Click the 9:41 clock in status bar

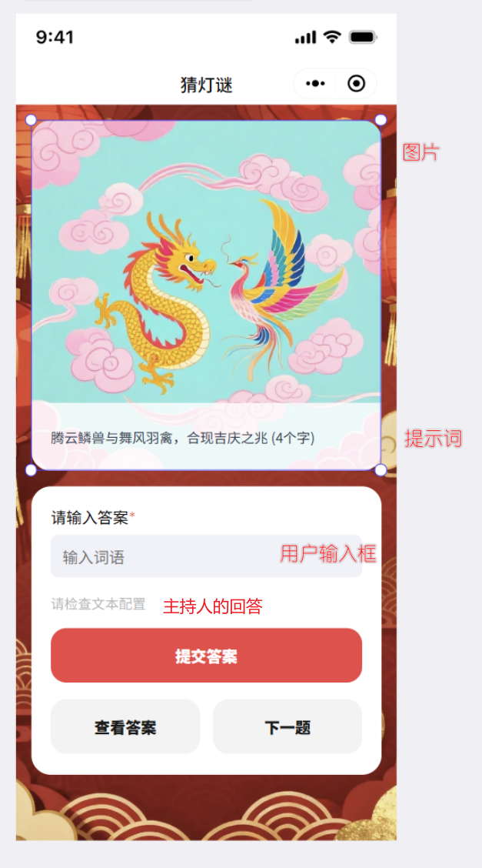pyautogui.click(x=55, y=37)
